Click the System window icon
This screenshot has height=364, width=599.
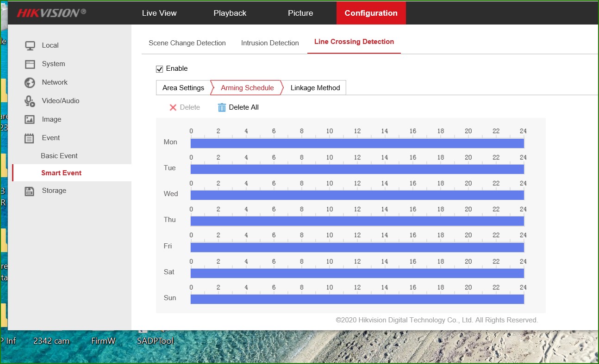(30, 64)
